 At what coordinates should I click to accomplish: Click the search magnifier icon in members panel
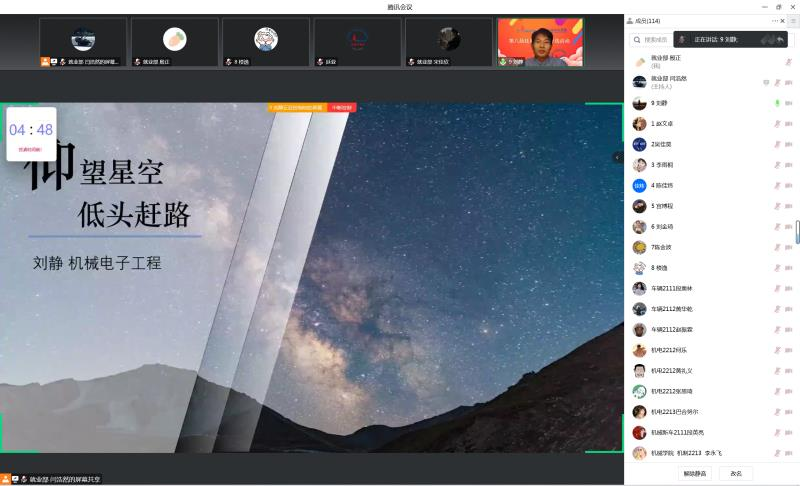coord(637,40)
